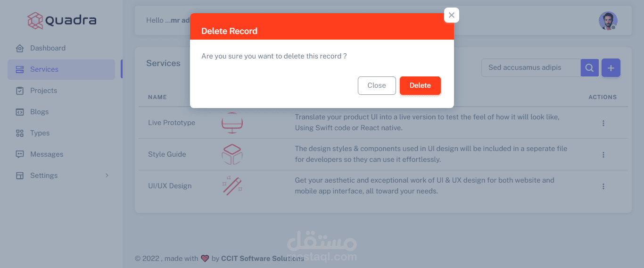The height and width of the screenshot is (268, 644).
Task: Click the Dashboard home icon
Action: pyautogui.click(x=19, y=48)
